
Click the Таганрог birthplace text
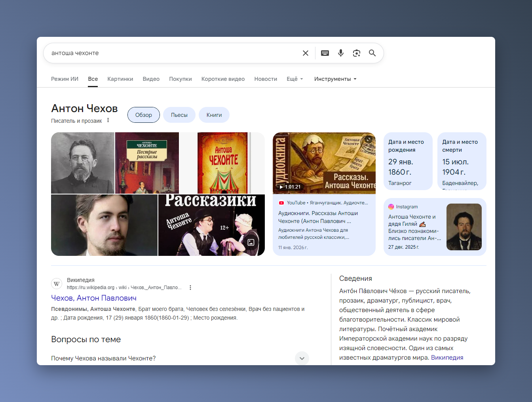coord(400,183)
